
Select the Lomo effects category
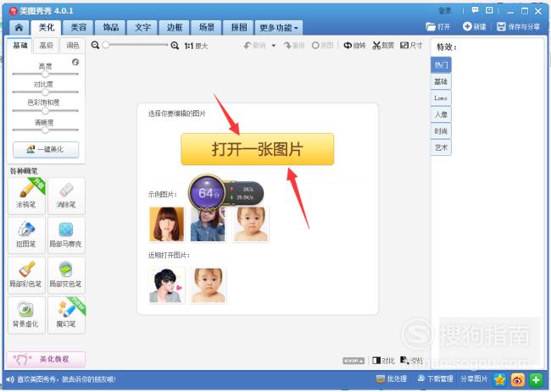(x=441, y=98)
